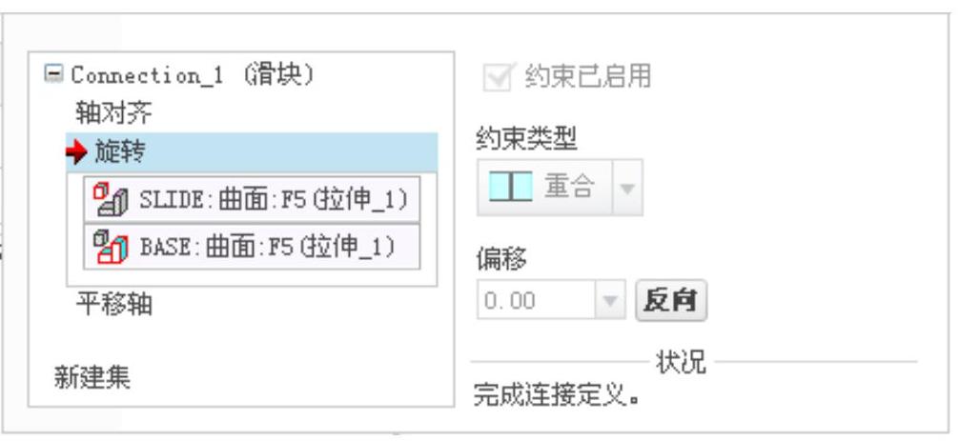Open the 约束类型 dropdown arrow
The height and width of the screenshot is (441, 980).
pos(627,188)
